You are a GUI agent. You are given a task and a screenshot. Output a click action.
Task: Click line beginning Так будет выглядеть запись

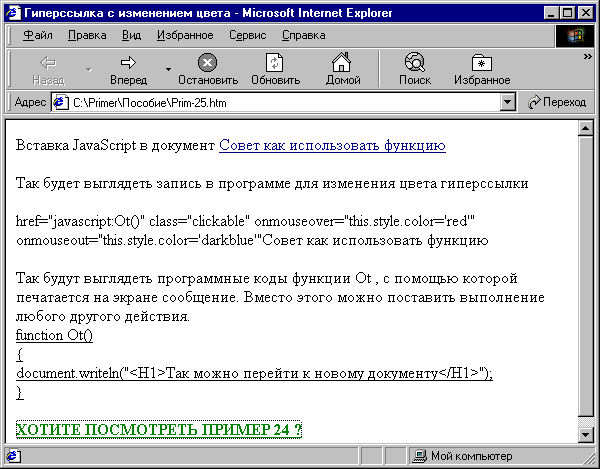coord(272,184)
